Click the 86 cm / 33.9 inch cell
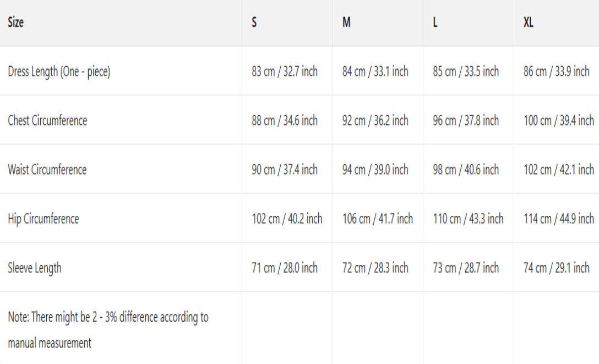The width and height of the screenshot is (599, 364). pyautogui.click(x=556, y=72)
